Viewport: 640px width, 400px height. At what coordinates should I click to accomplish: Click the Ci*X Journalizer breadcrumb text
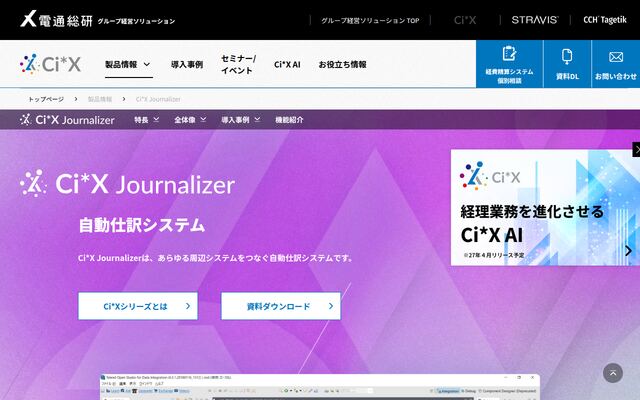[x=158, y=99]
